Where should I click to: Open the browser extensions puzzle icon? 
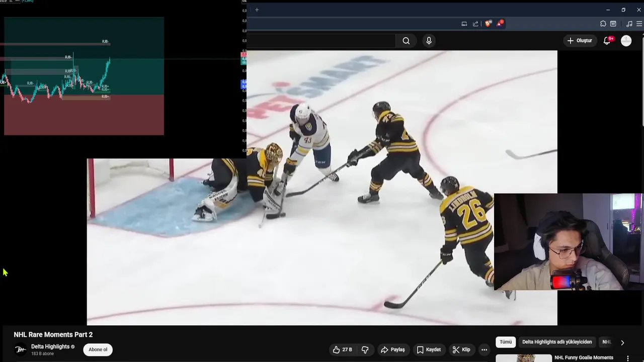pos(603,24)
